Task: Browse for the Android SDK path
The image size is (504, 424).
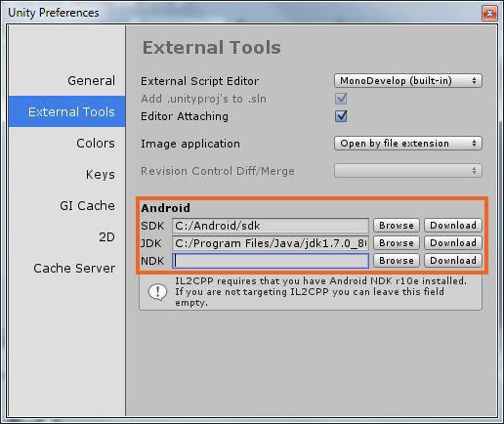Action: (397, 226)
